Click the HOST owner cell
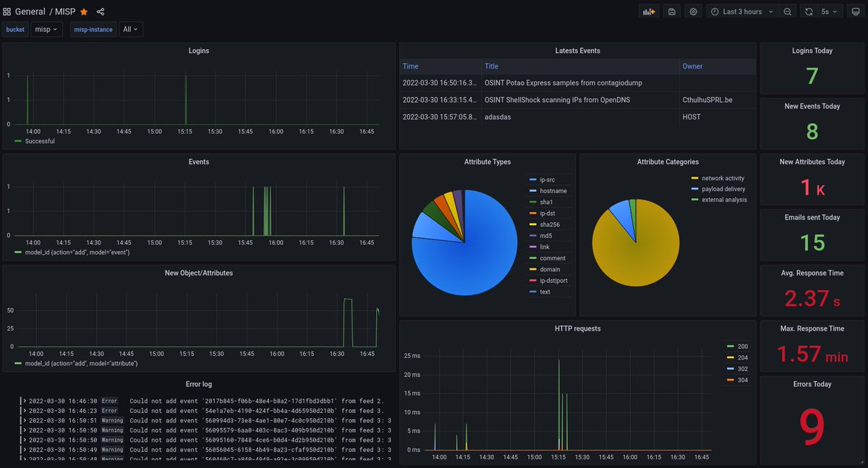Viewport: 868px width, 468px height. pyautogui.click(x=692, y=116)
